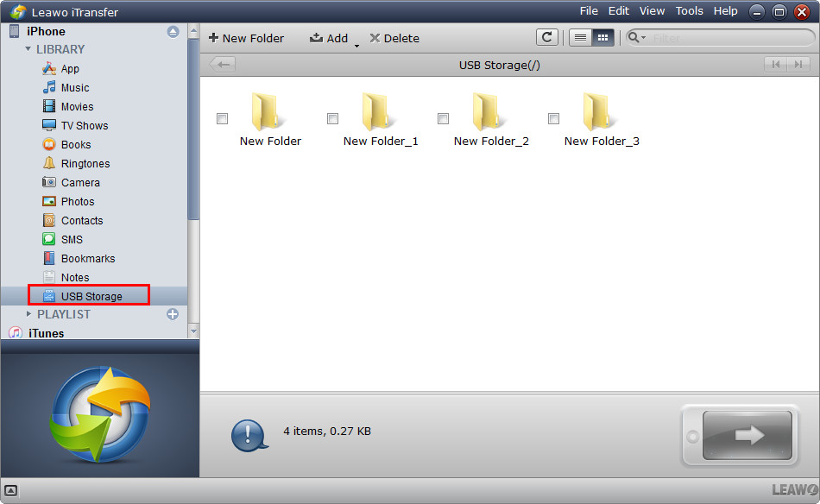This screenshot has width=820, height=504.
Task: Click the Add toolbar button
Action: tap(329, 38)
